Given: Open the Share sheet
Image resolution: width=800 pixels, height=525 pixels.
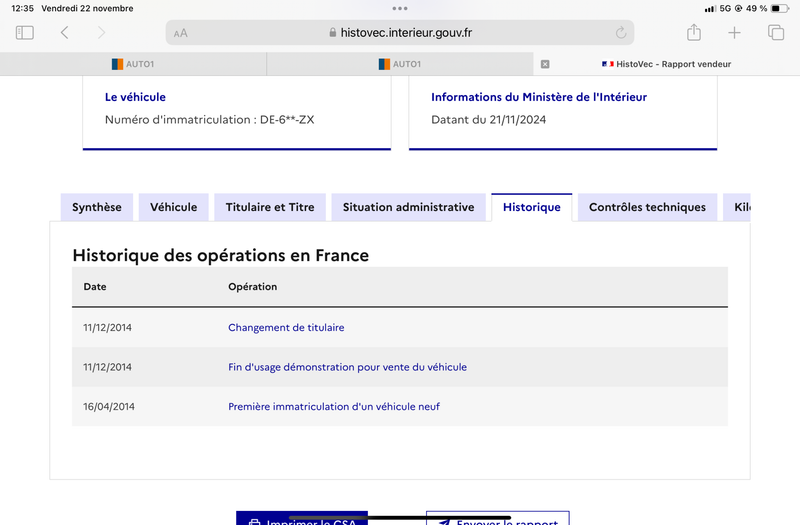Looking at the screenshot, I should coord(693,32).
